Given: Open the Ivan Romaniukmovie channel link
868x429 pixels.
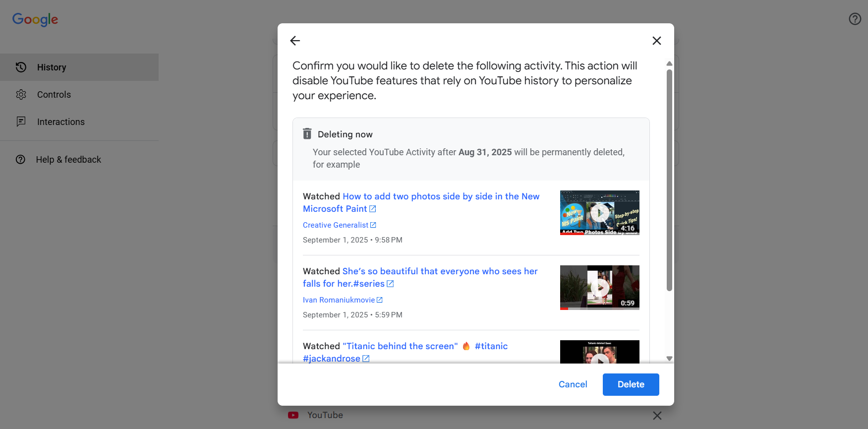Looking at the screenshot, I should (339, 300).
